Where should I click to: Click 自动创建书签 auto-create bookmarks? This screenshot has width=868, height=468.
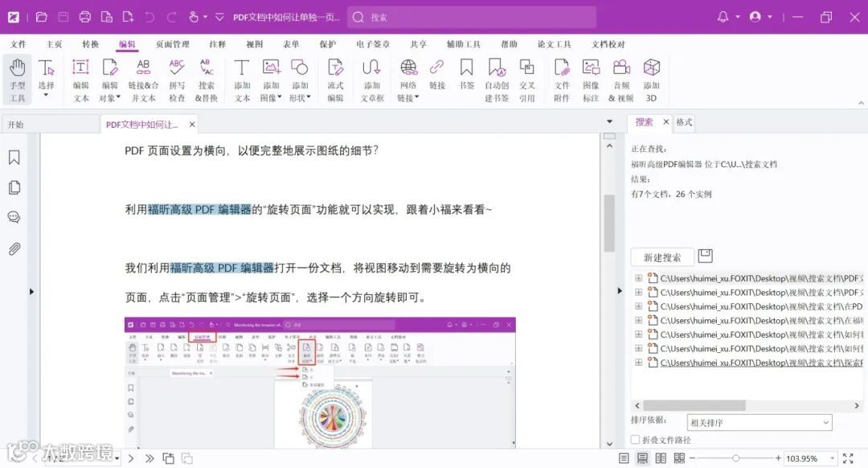[497, 80]
